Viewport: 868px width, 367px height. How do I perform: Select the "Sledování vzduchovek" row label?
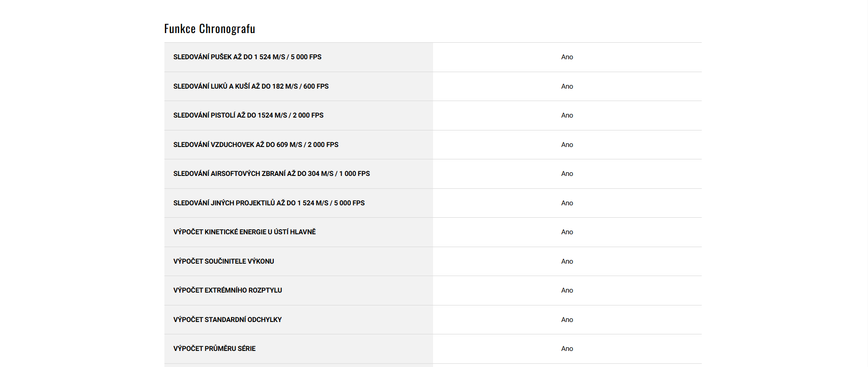coord(255,145)
